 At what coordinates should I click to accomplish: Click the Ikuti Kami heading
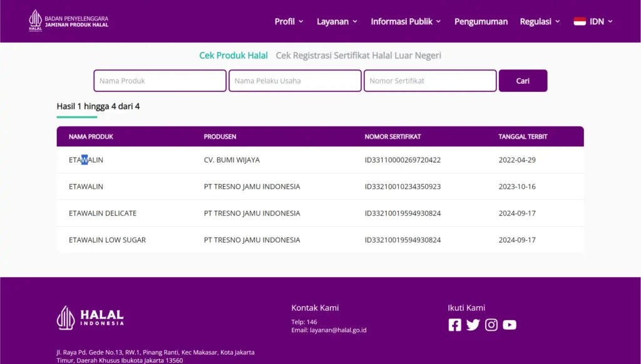click(466, 308)
